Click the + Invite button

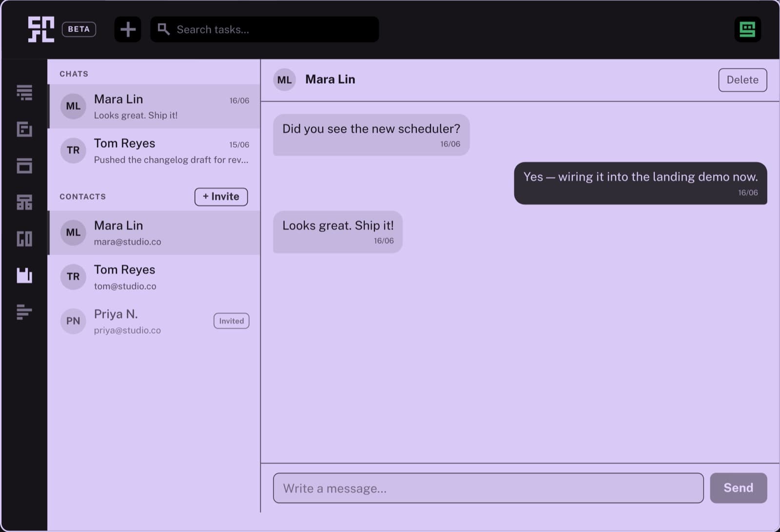pos(221,197)
